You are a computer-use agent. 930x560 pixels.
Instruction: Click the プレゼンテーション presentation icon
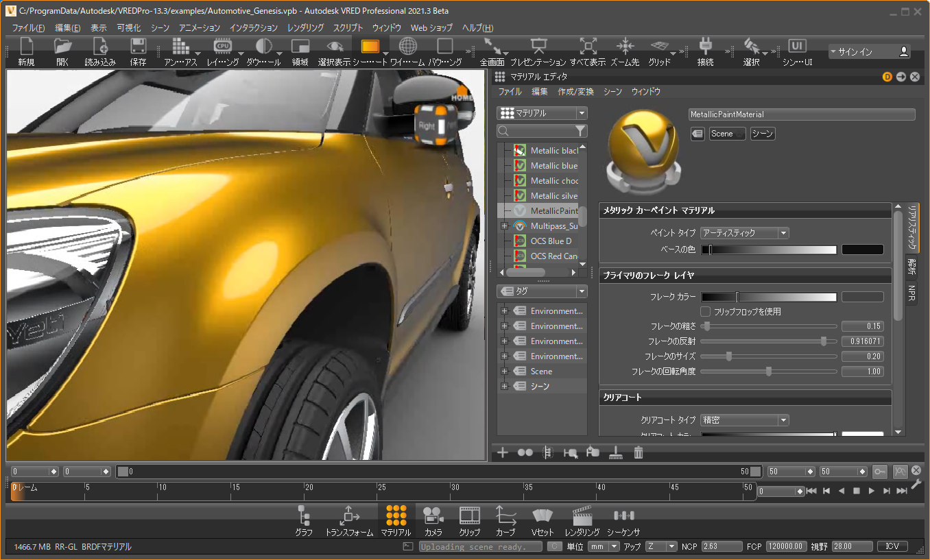(538, 47)
